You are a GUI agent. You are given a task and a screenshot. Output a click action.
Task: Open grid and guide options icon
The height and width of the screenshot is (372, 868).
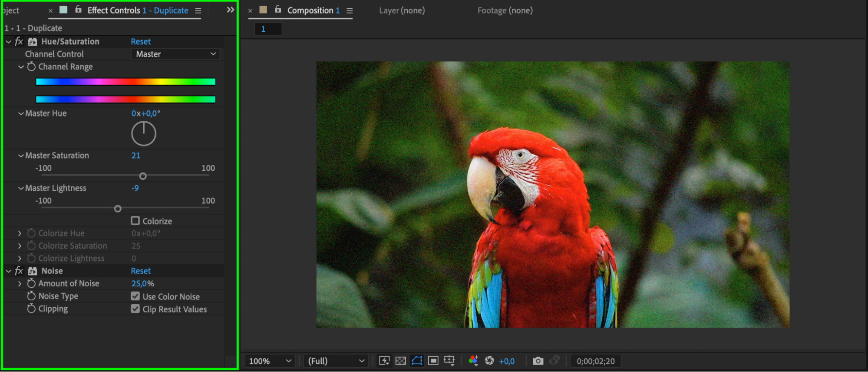(449, 361)
